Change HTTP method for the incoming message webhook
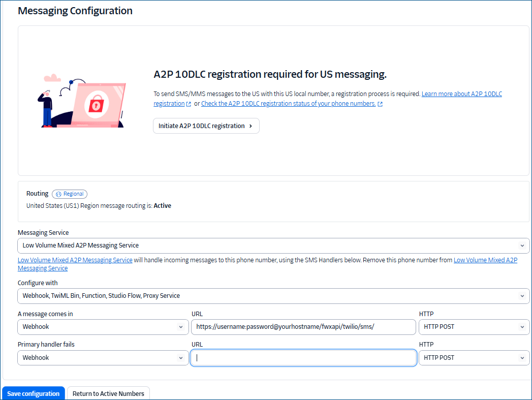Image resolution: width=532 pixels, height=400 pixels. (x=474, y=327)
